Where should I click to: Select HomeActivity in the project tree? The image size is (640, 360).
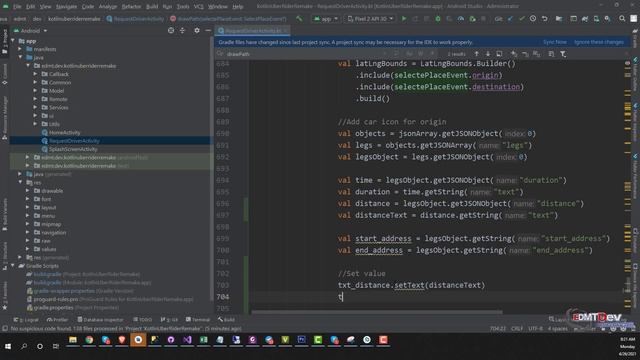[64, 132]
